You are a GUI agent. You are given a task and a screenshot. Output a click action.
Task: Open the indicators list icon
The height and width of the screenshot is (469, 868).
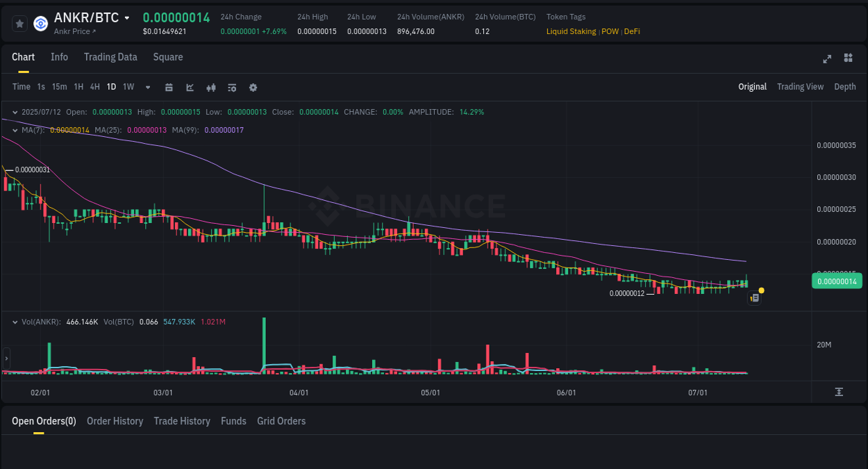(231, 87)
